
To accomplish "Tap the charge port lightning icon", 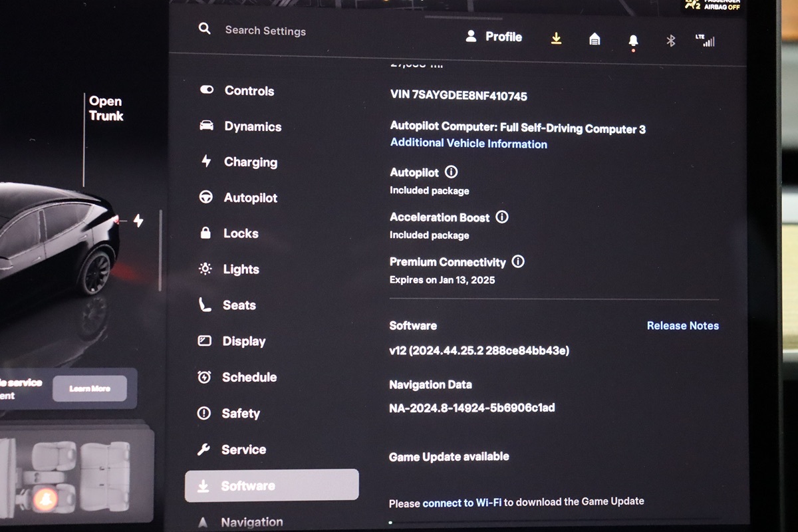I will coord(138,220).
